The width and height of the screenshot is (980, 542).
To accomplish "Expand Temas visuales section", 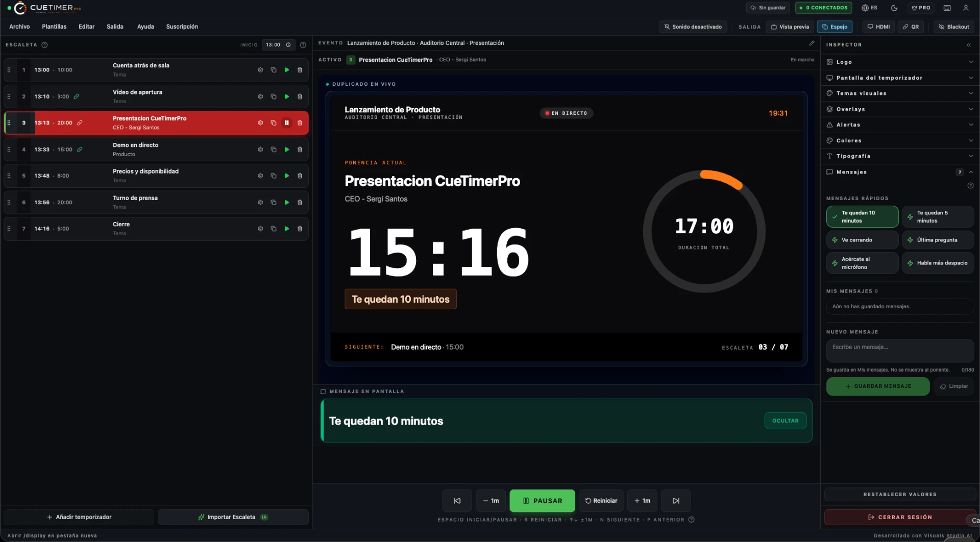I will click(900, 93).
